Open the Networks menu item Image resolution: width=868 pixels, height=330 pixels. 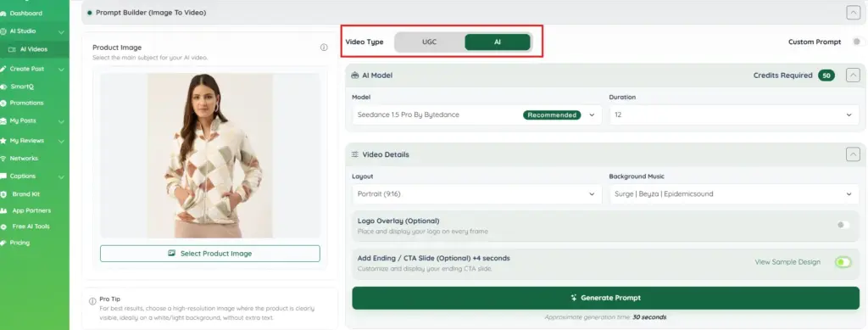click(x=24, y=159)
